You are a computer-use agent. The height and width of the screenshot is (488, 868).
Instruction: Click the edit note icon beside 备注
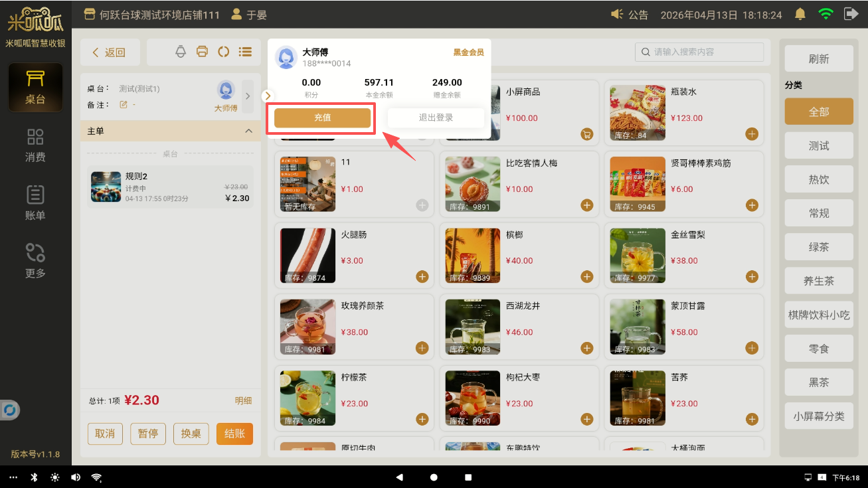123,105
